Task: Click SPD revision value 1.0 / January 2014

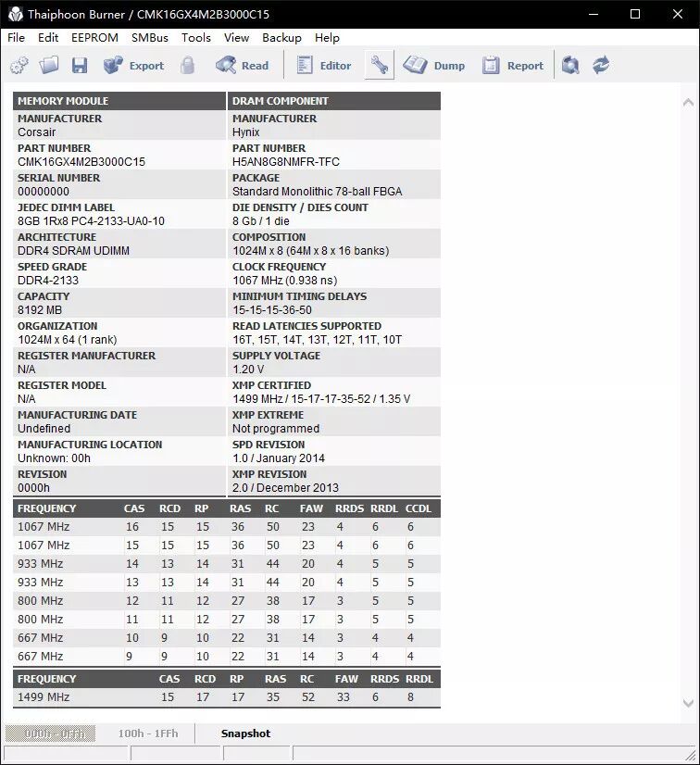Action: [x=279, y=458]
